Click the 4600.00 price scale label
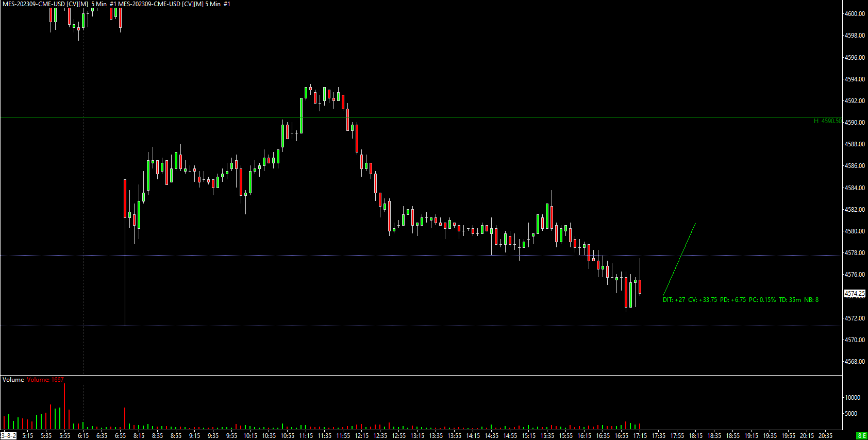The height and width of the screenshot is (440, 868). tap(855, 14)
